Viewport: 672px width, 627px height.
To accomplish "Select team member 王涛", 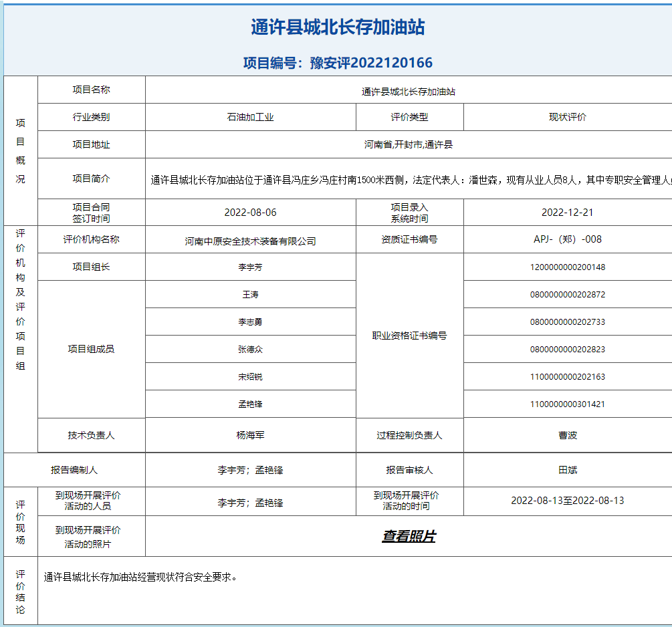I will pos(250,294).
